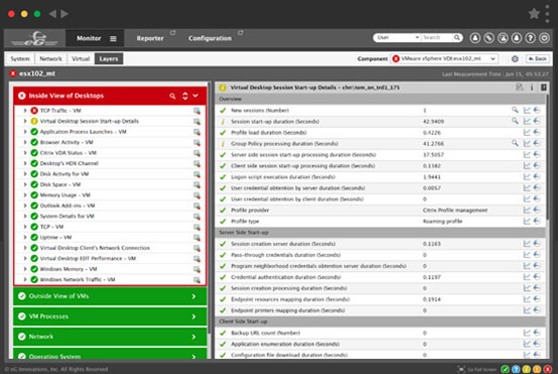Open detail icon for Uptime - VM
Viewport: 558px width, 374px height.
196,238
